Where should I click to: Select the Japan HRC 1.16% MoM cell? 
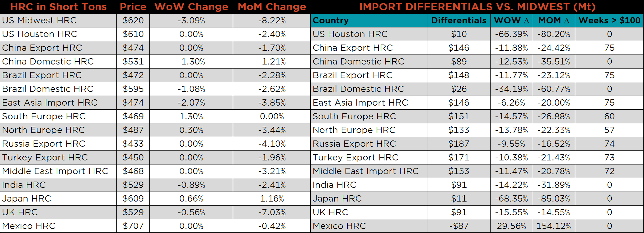pyautogui.click(x=272, y=199)
